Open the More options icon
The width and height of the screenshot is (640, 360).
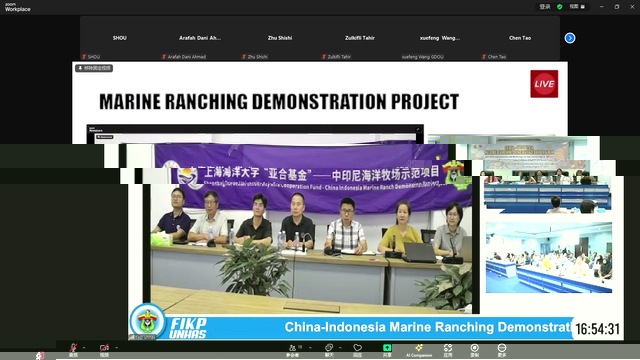(502, 349)
